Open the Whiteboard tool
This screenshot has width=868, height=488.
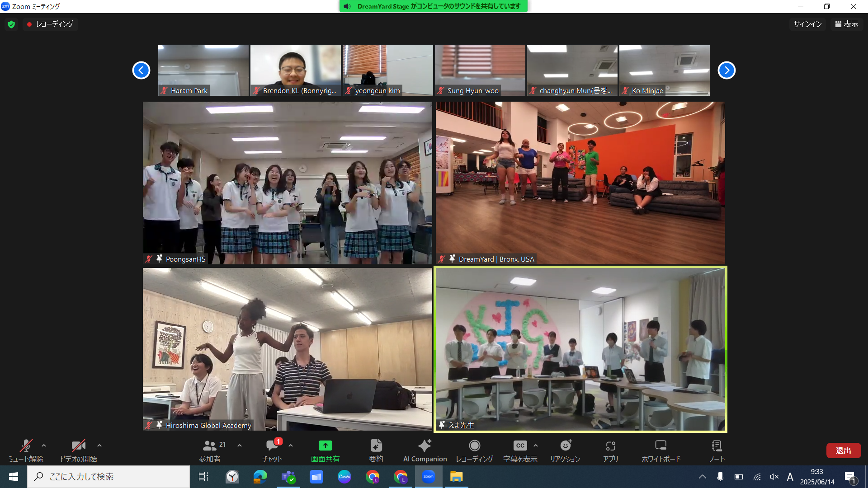pos(660,446)
